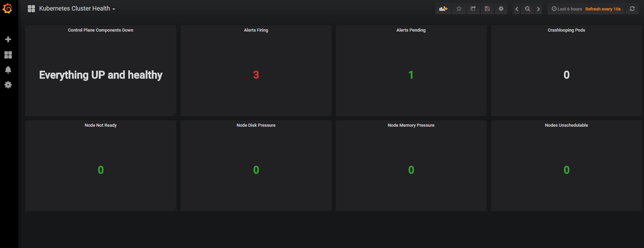Zoom out time range with magnifier icon

[x=528, y=9]
